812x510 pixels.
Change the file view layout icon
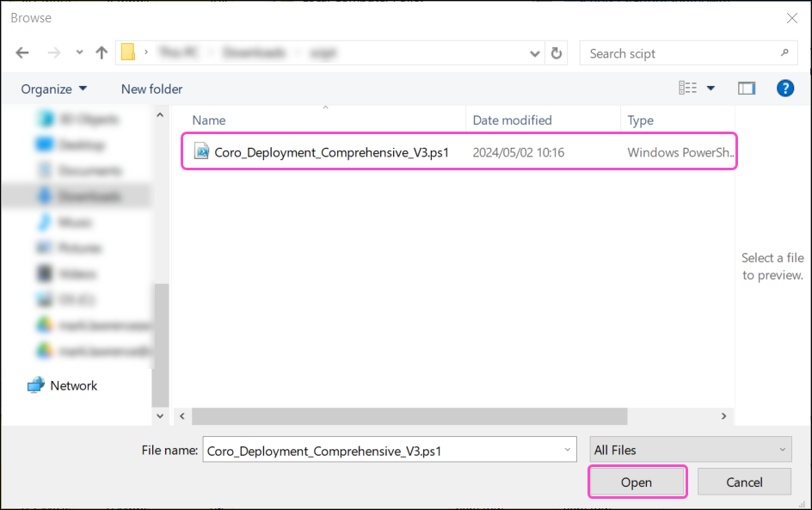coord(688,88)
